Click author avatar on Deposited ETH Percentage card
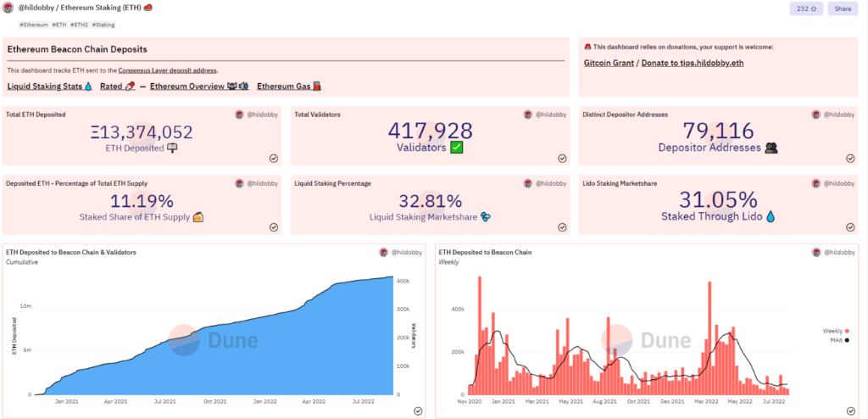This screenshot has height=419, width=868. pos(239,183)
